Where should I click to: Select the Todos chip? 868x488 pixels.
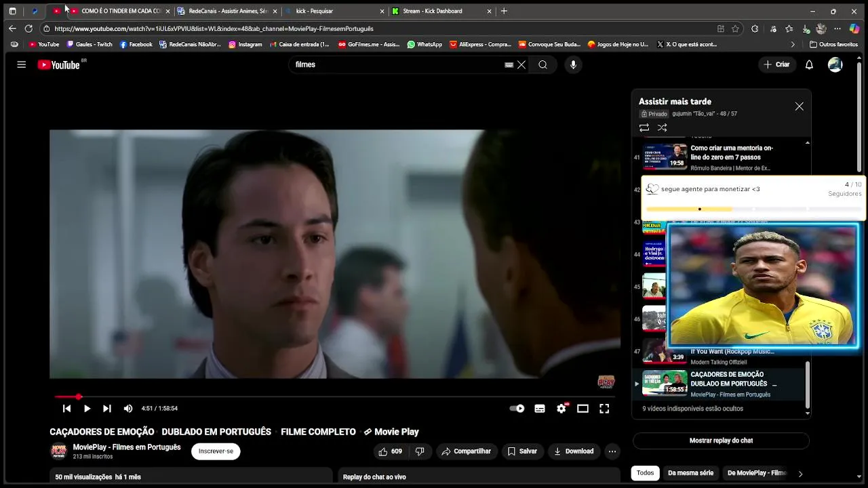pos(646,473)
